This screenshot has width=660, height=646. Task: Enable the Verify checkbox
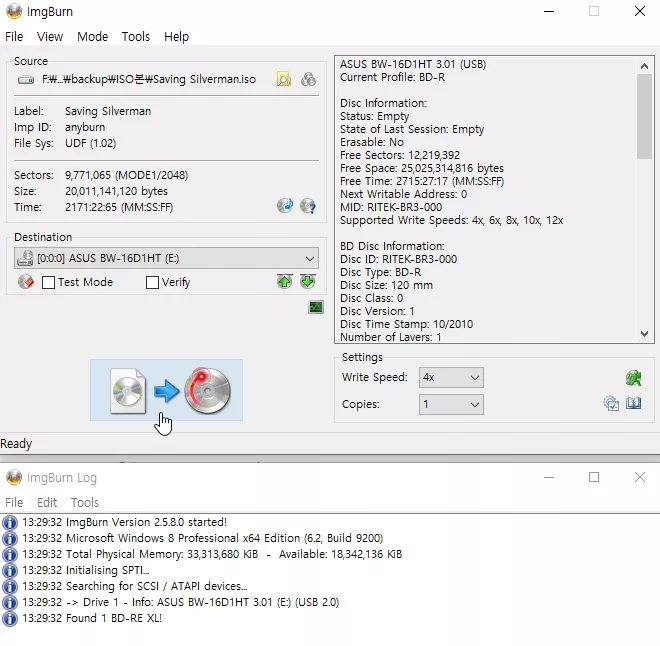click(152, 282)
